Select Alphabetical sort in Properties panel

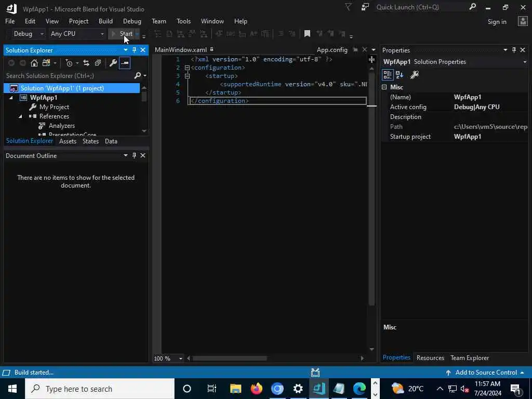400,75
